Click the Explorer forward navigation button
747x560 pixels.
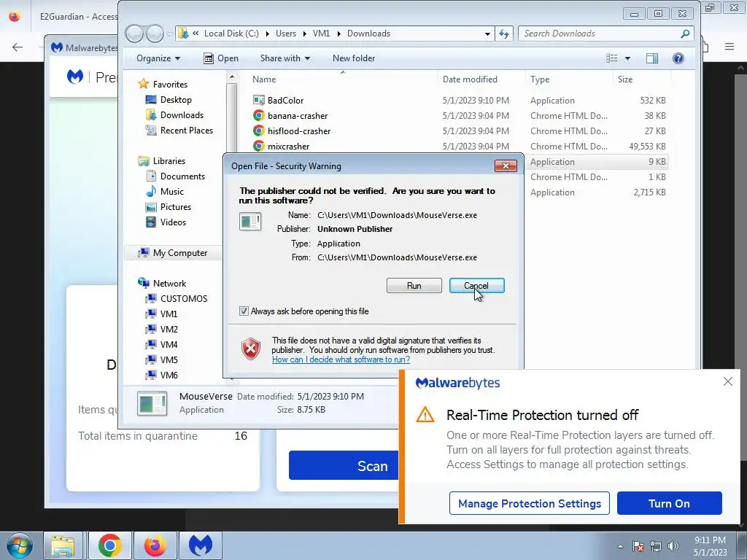[x=155, y=34]
